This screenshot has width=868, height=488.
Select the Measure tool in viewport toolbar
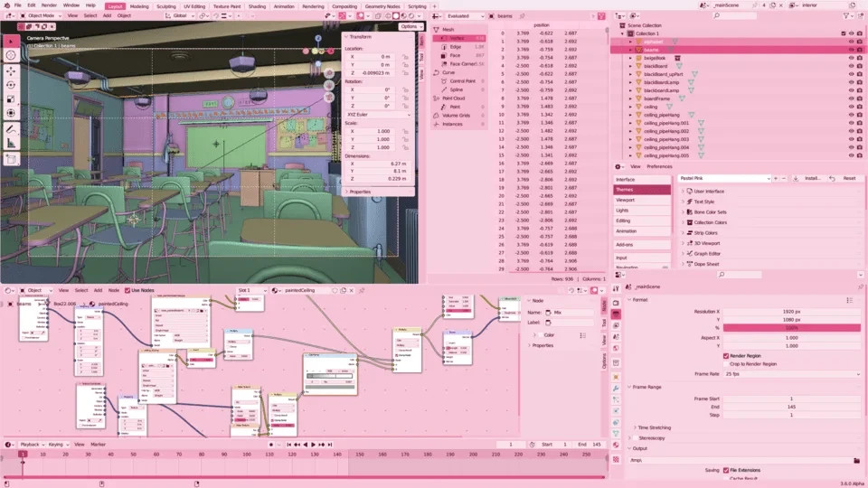click(11, 144)
